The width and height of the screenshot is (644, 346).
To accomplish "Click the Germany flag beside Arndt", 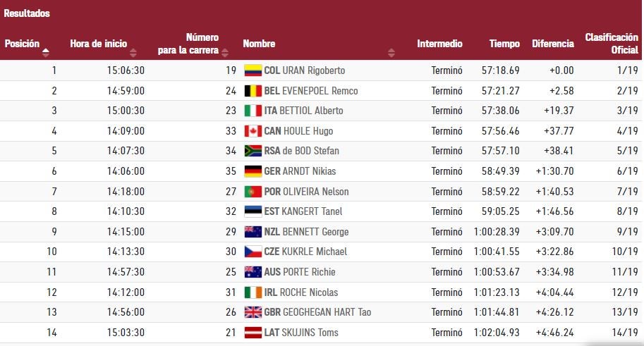I will 253,171.
